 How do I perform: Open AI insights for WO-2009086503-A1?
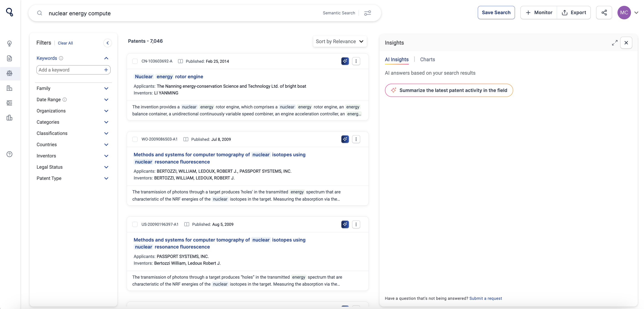345,139
